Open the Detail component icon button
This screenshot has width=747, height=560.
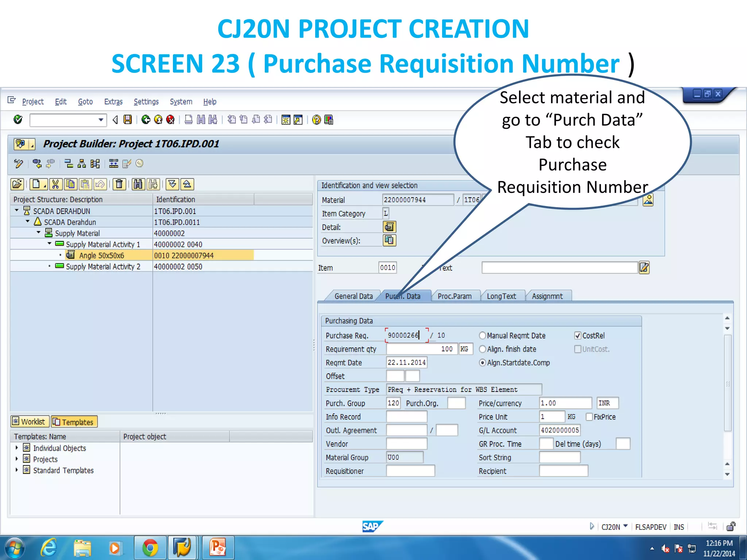tap(389, 227)
